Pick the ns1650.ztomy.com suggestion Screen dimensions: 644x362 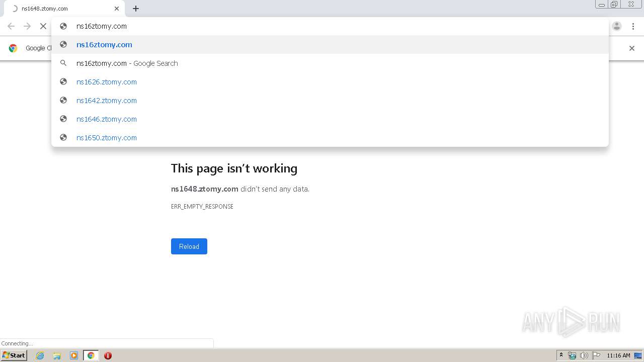pyautogui.click(x=330, y=138)
